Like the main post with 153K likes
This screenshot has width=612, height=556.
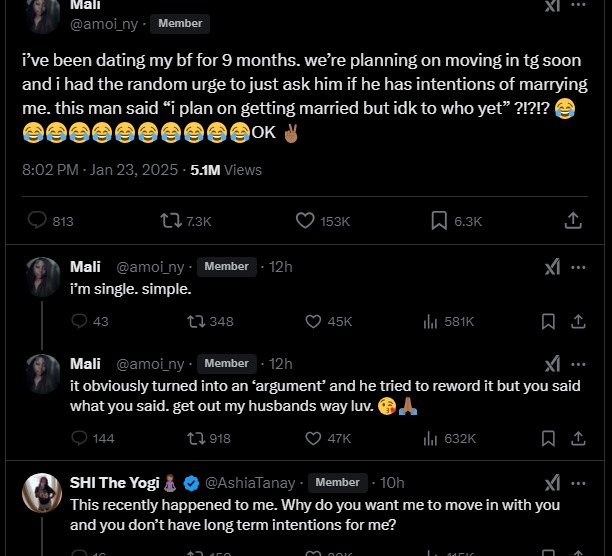306,221
